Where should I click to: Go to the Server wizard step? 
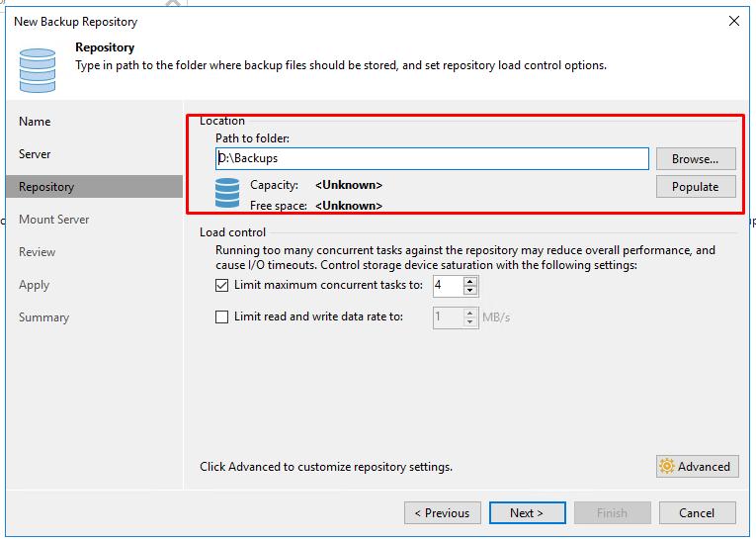(x=35, y=154)
